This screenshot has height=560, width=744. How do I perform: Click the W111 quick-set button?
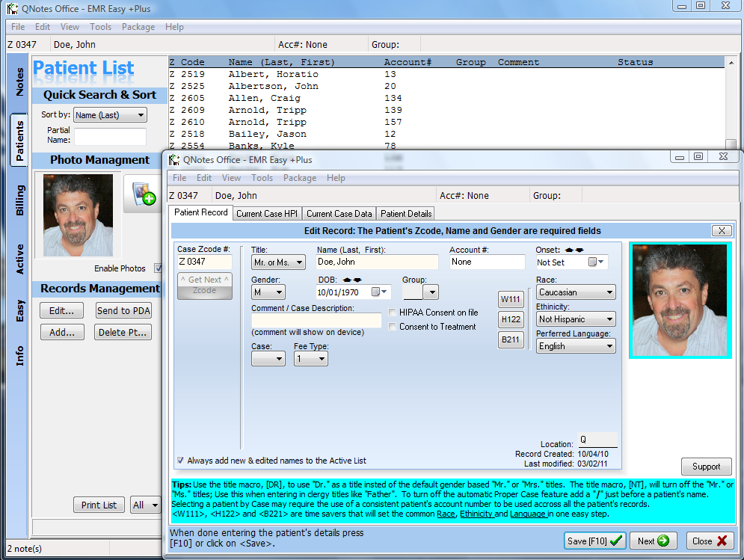pos(511,300)
